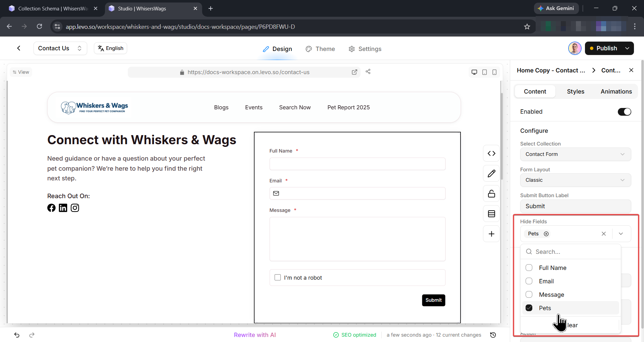
Task: Undo the last change
Action: (17, 335)
